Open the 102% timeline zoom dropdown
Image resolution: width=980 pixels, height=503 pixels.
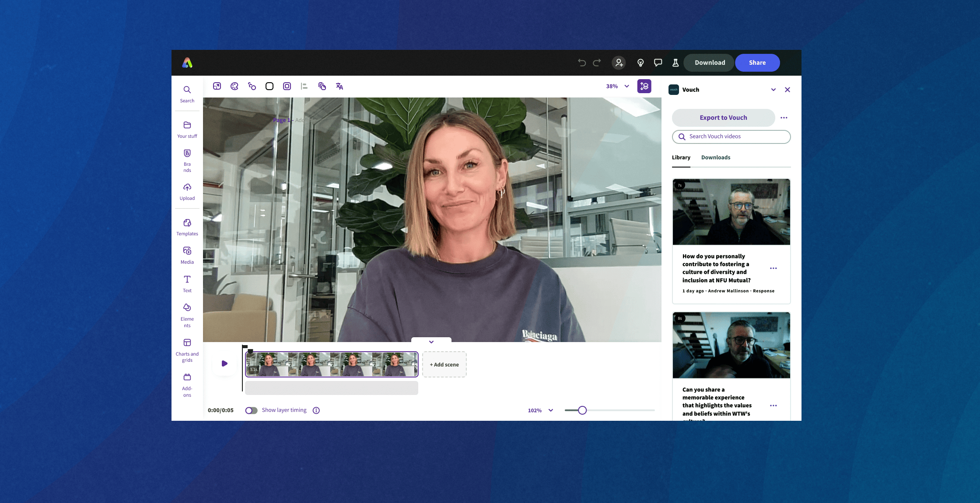(541, 410)
